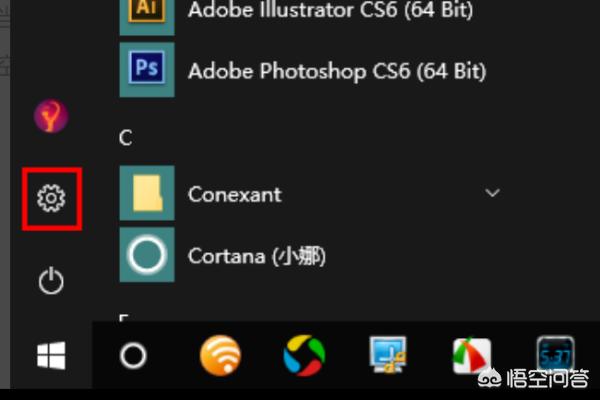Launch the green and red feather app on taskbar
Viewport: 600px width, 400px height.
tap(471, 356)
